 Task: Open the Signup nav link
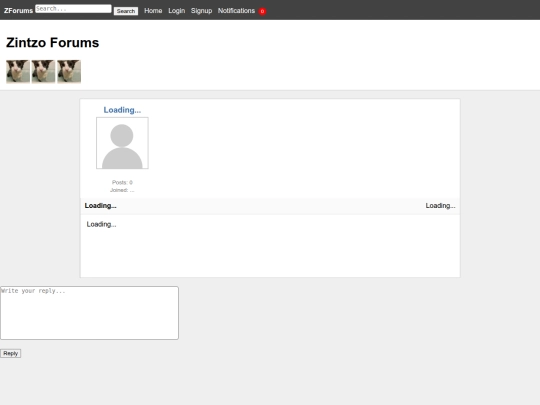[x=201, y=11]
